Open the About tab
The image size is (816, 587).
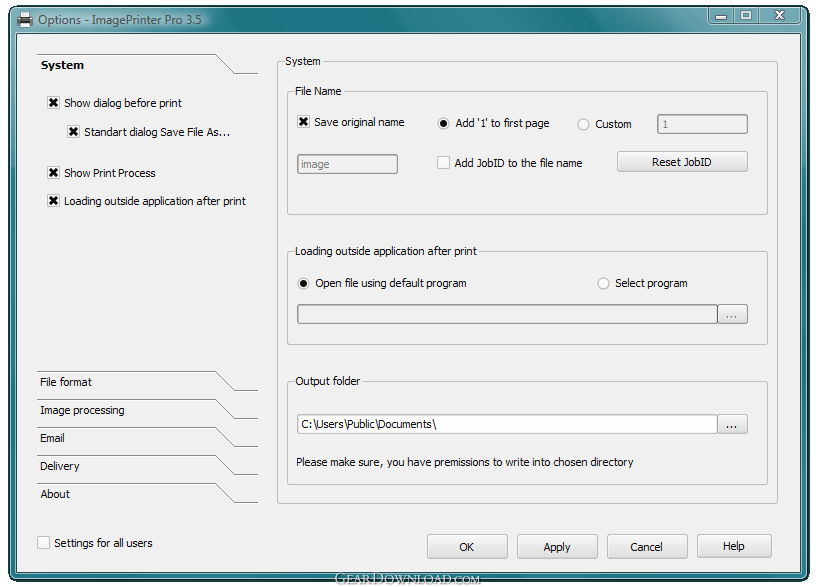pyautogui.click(x=55, y=494)
